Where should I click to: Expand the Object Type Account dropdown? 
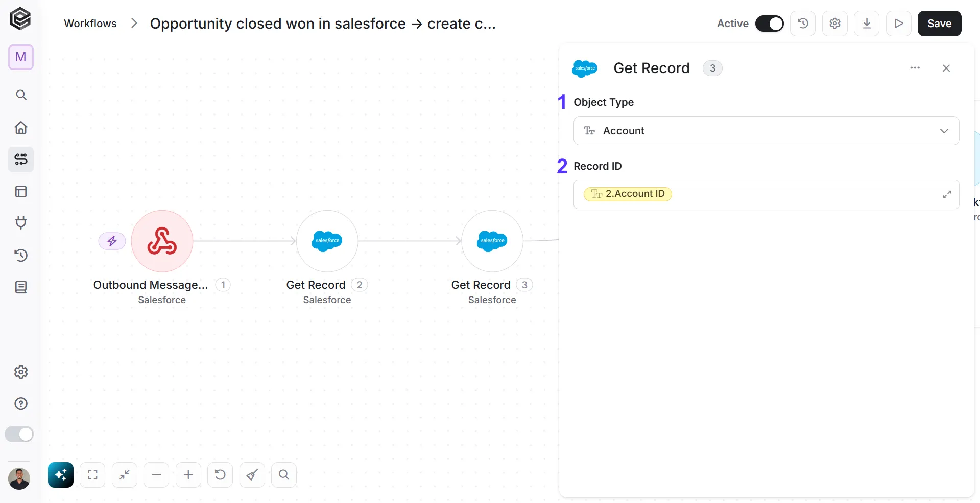pyautogui.click(x=766, y=131)
